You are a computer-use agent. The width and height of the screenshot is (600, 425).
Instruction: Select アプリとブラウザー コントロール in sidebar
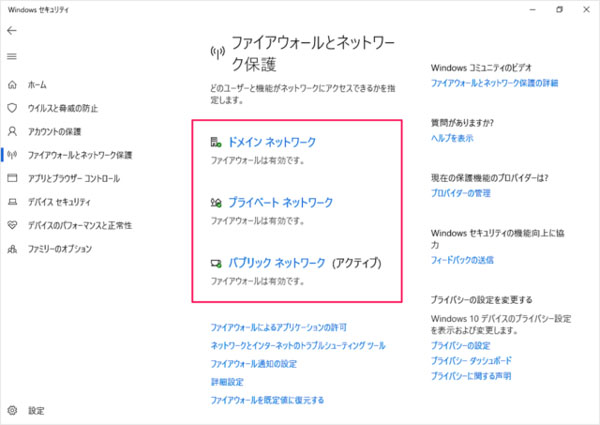(74, 179)
